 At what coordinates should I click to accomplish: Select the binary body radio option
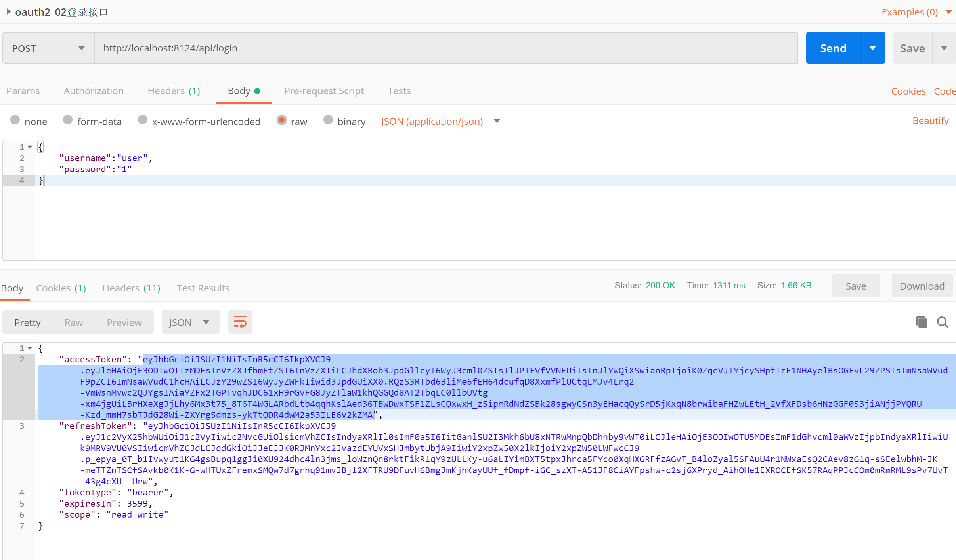pos(328,120)
